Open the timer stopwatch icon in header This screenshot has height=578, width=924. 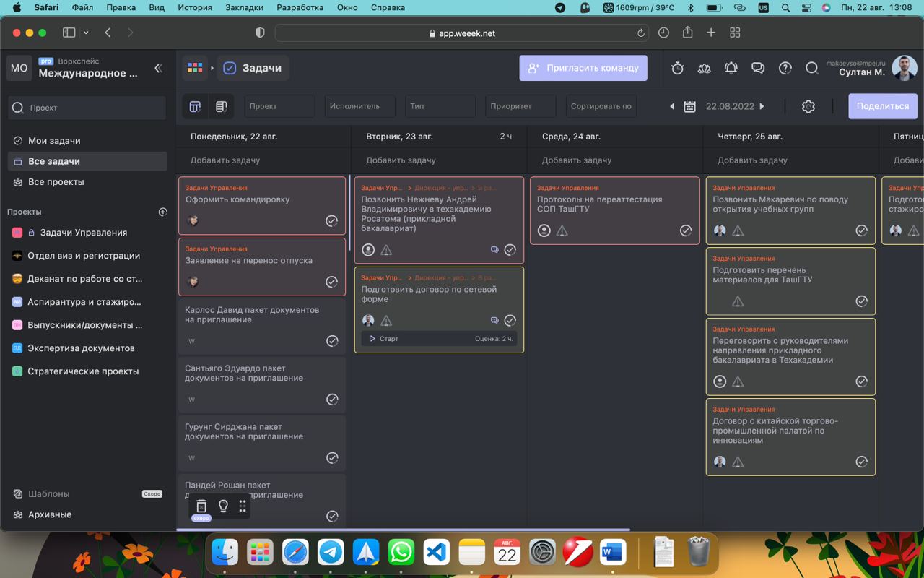[x=677, y=68]
